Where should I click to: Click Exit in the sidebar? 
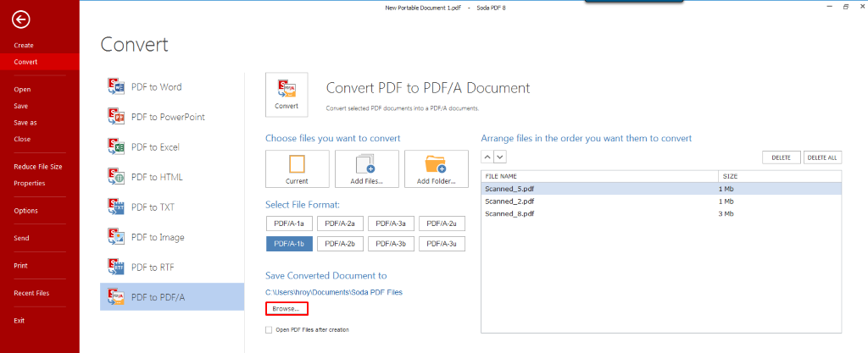(x=19, y=320)
